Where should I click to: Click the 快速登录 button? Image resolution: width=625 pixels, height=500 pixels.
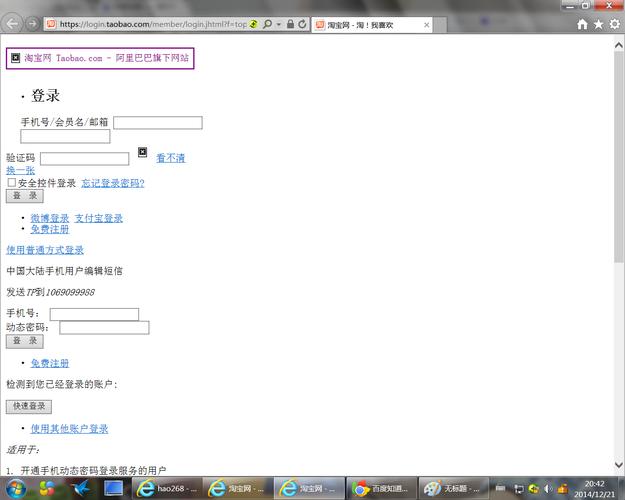tap(29, 406)
